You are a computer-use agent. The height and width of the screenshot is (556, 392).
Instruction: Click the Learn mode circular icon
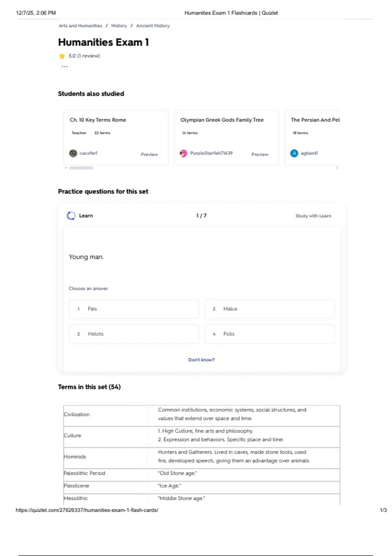click(x=71, y=216)
